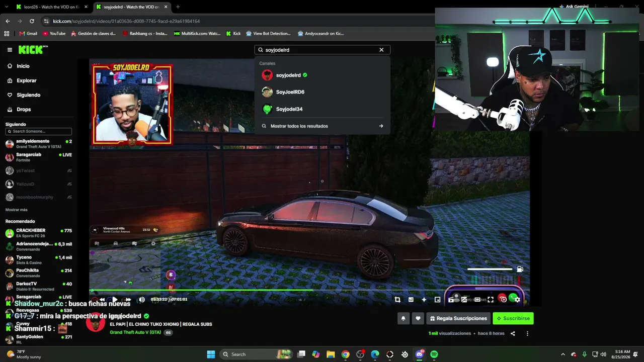The width and height of the screenshot is (644, 362).
Task: Open the tab search dropdown arrow
Action: 6,7
